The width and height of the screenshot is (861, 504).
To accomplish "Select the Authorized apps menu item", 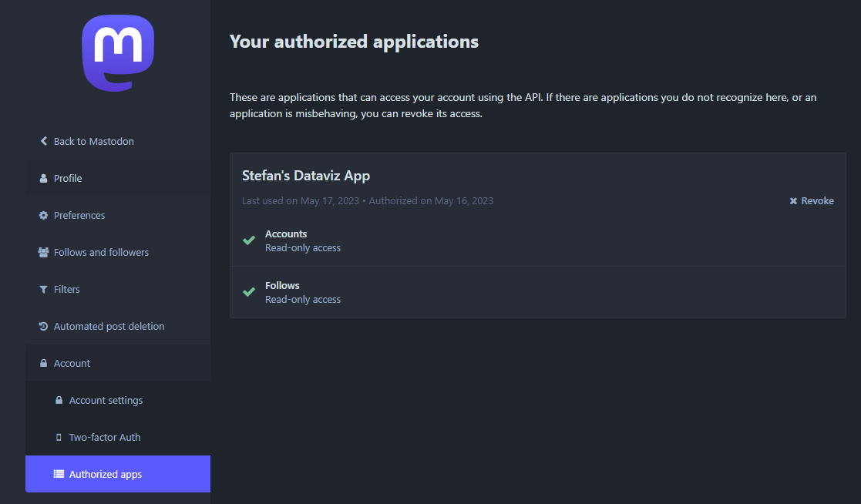I will [x=118, y=474].
